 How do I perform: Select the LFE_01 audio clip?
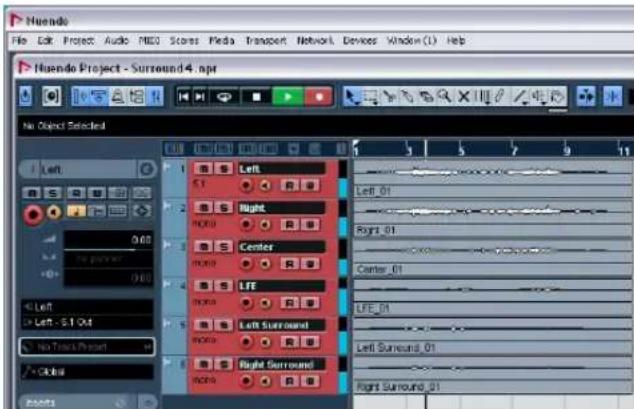pyautogui.click(x=493, y=295)
